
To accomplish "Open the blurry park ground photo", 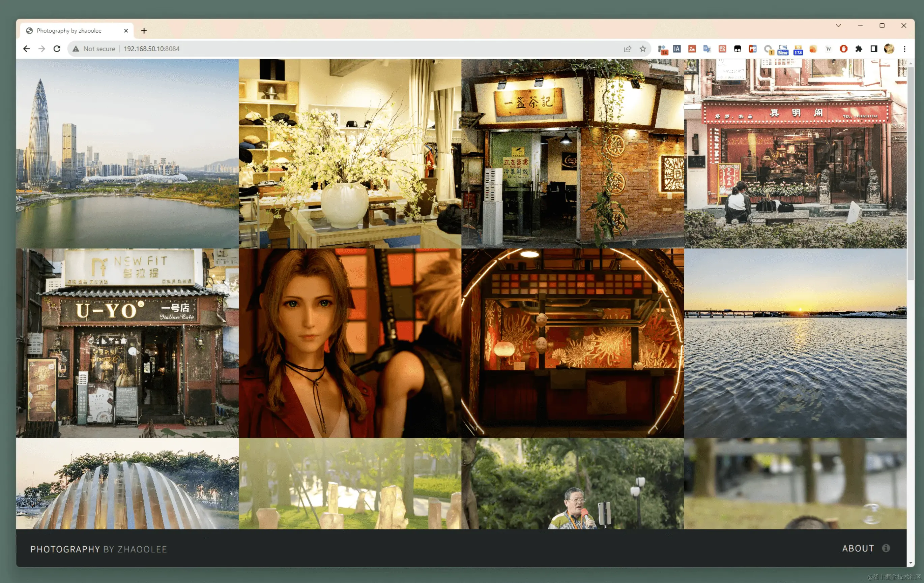I will click(x=796, y=484).
